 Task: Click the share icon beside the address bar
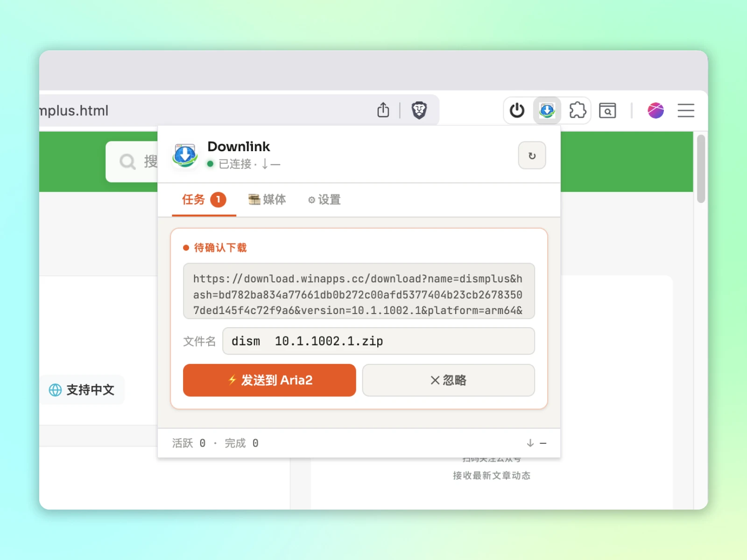pos(383,110)
